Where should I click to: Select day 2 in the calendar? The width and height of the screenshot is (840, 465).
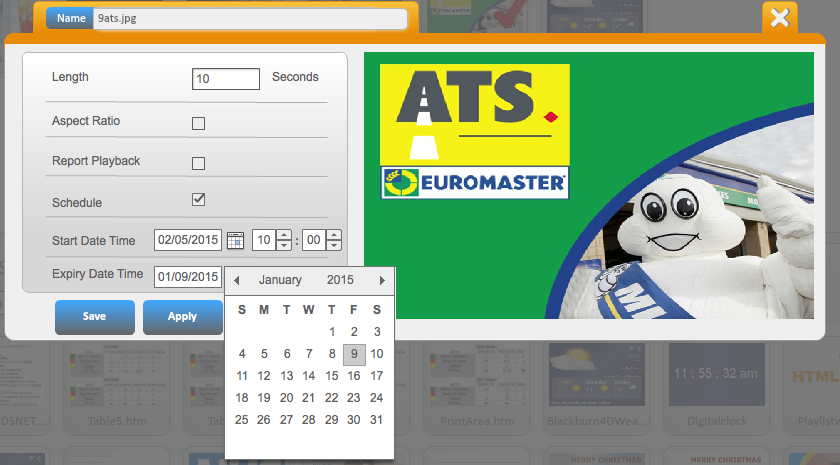(x=354, y=332)
